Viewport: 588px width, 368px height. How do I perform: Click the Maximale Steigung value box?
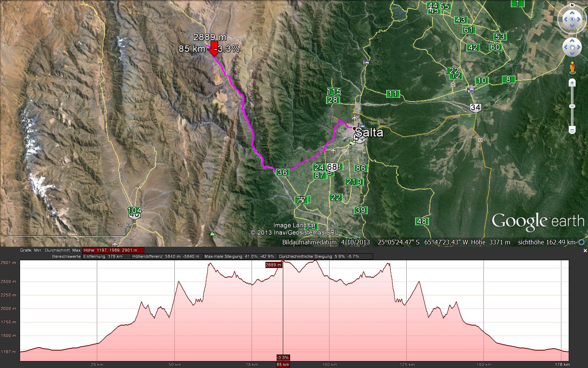coord(239,256)
